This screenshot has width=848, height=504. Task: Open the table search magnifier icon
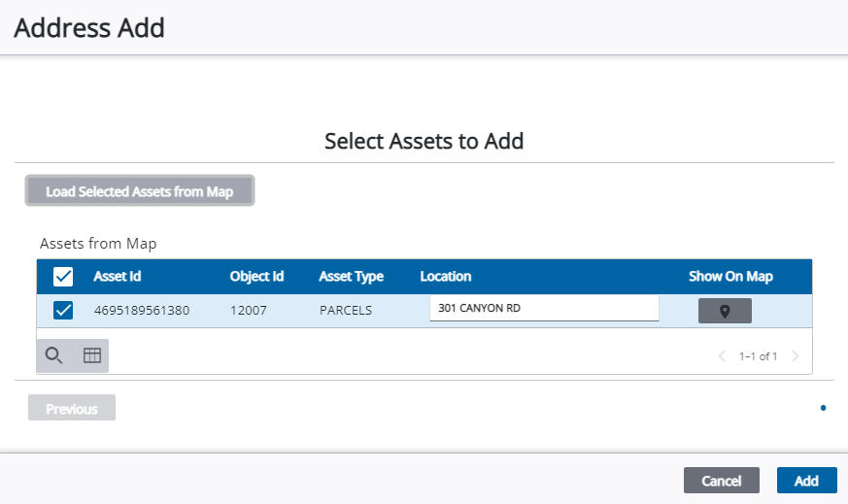coord(54,355)
